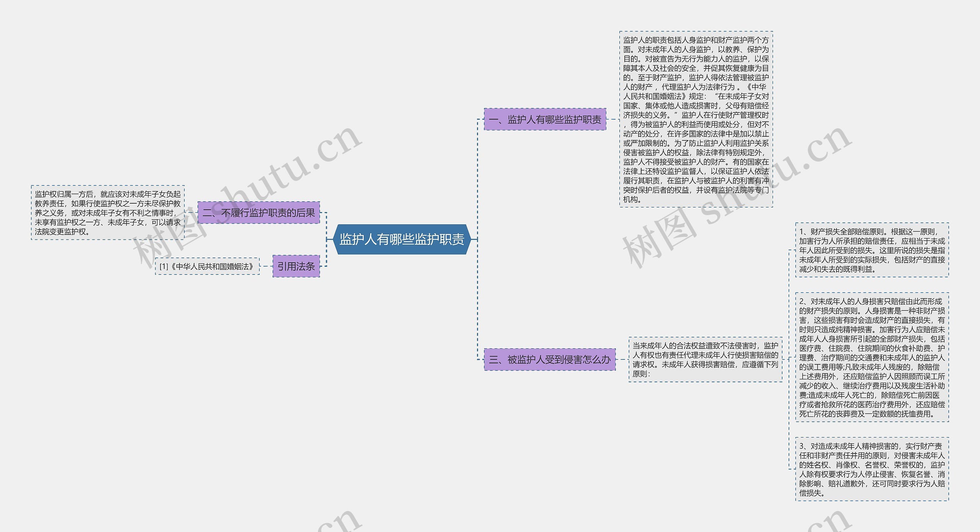This screenshot has height=532, width=980.
Task: Select the 引用法条 branch node
Action: tap(296, 266)
